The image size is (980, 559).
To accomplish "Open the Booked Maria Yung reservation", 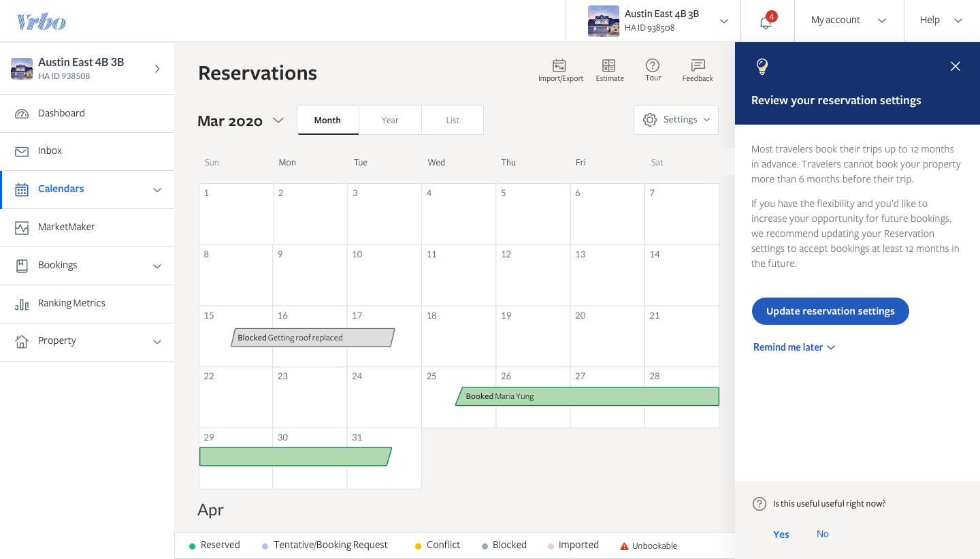I will click(x=587, y=396).
